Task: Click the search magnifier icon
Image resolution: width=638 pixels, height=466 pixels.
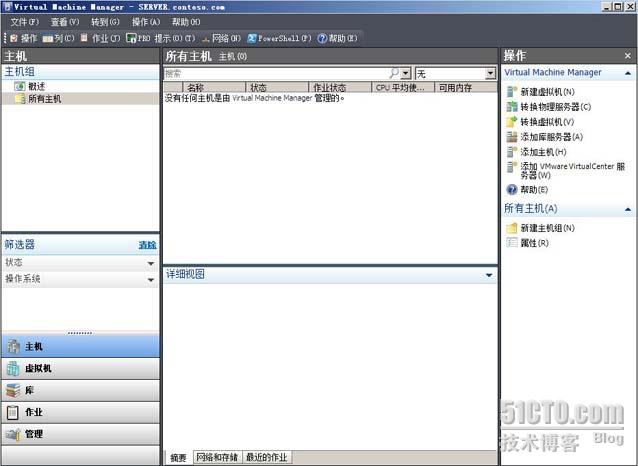Action: pos(394,73)
